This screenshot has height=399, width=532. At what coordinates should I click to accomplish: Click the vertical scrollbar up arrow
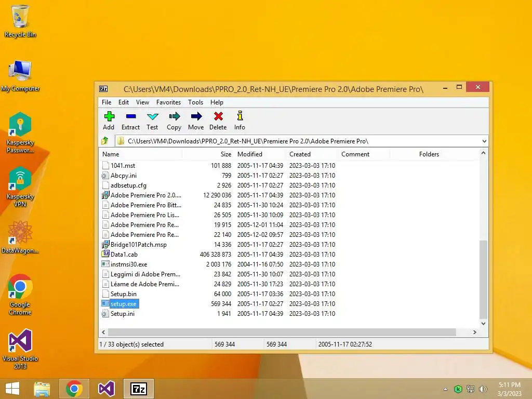[484, 153]
